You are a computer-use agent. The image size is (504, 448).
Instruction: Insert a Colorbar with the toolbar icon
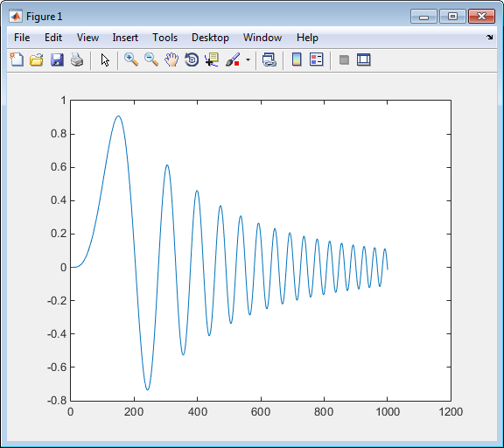297,59
